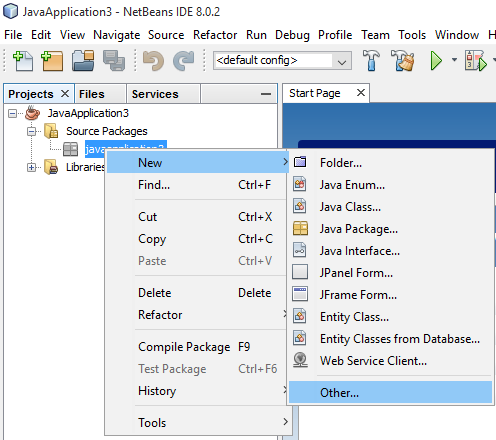Open the Refactor menu in menu bar
Viewport: 496px width, 440px height.
pos(215,35)
